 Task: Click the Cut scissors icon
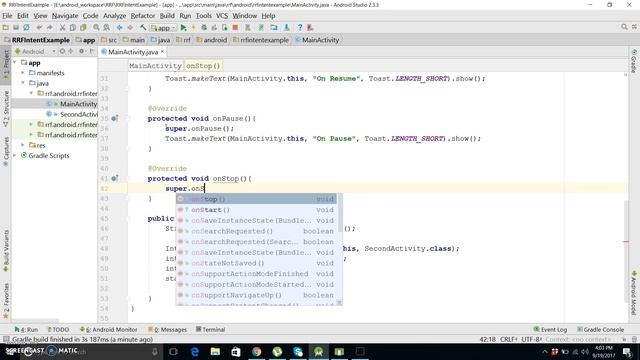62,28
